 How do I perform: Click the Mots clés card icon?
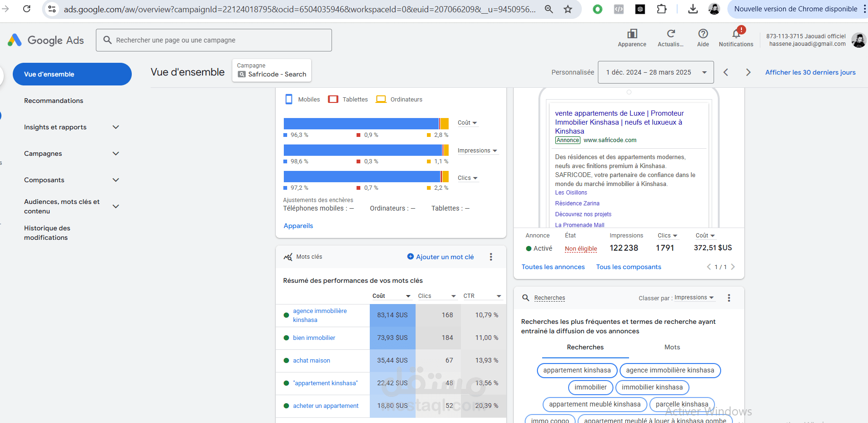[x=288, y=257]
